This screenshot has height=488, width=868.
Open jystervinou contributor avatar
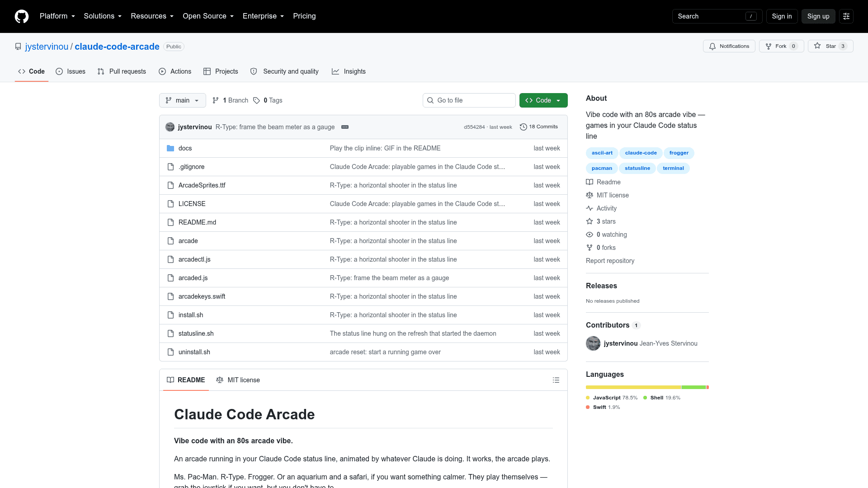pyautogui.click(x=593, y=343)
